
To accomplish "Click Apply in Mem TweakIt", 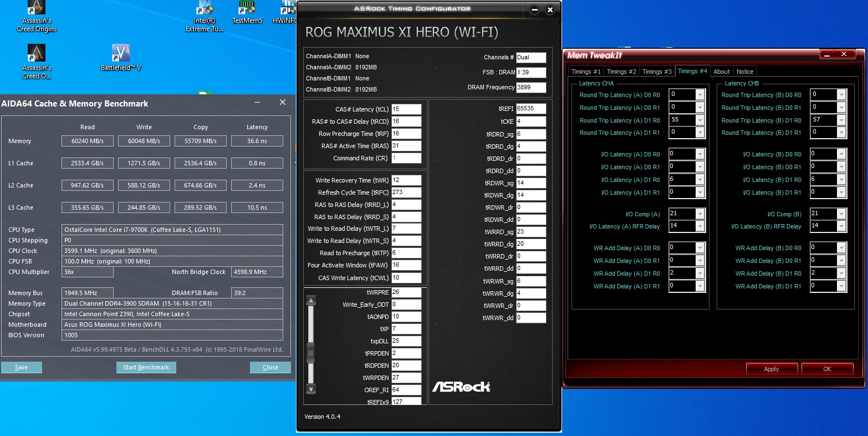I will (x=772, y=369).
